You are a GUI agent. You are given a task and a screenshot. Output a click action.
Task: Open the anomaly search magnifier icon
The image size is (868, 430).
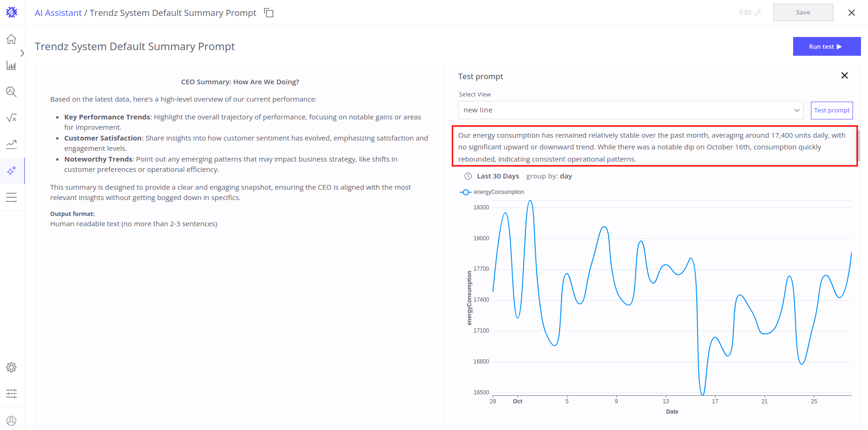[x=11, y=92]
